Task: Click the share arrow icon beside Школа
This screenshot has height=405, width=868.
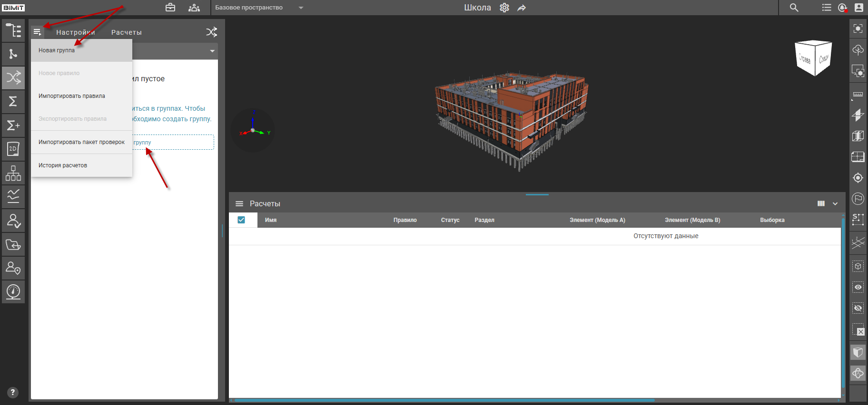Action: pyautogui.click(x=522, y=8)
